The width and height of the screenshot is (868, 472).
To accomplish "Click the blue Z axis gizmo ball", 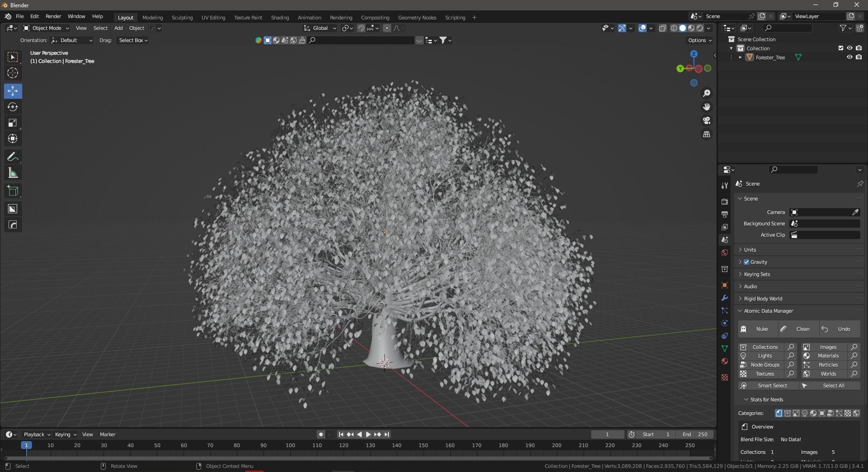I will (x=694, y=54).
